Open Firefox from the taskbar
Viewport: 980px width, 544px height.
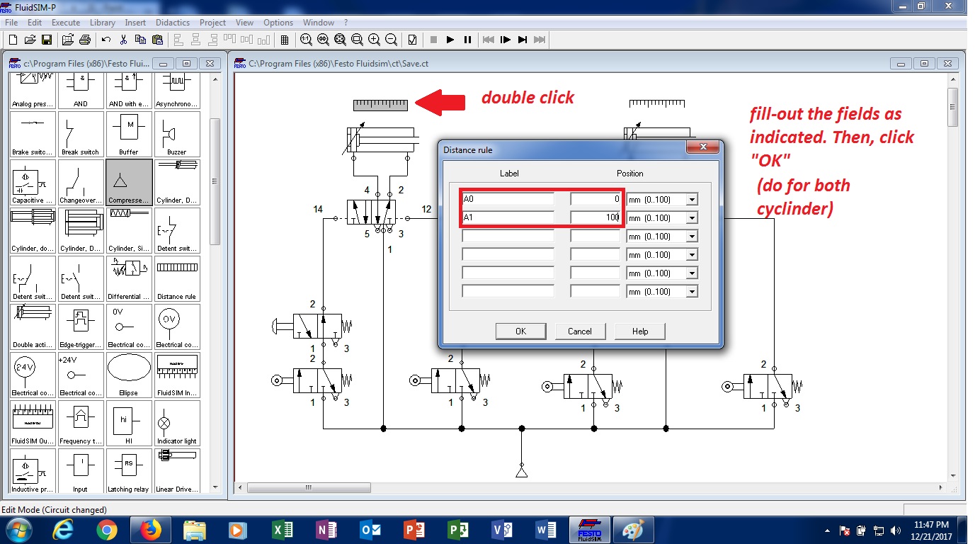[x=151, y=529]
